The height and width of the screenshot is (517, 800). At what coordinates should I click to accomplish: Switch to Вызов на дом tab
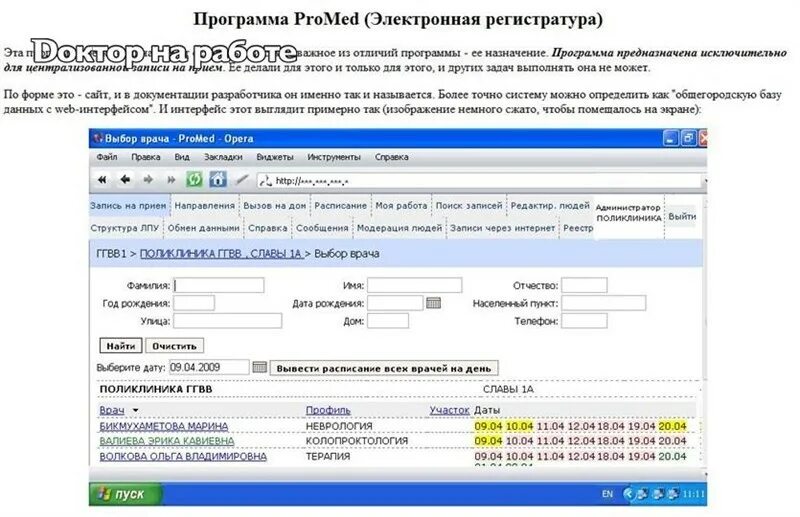[274, 206]
